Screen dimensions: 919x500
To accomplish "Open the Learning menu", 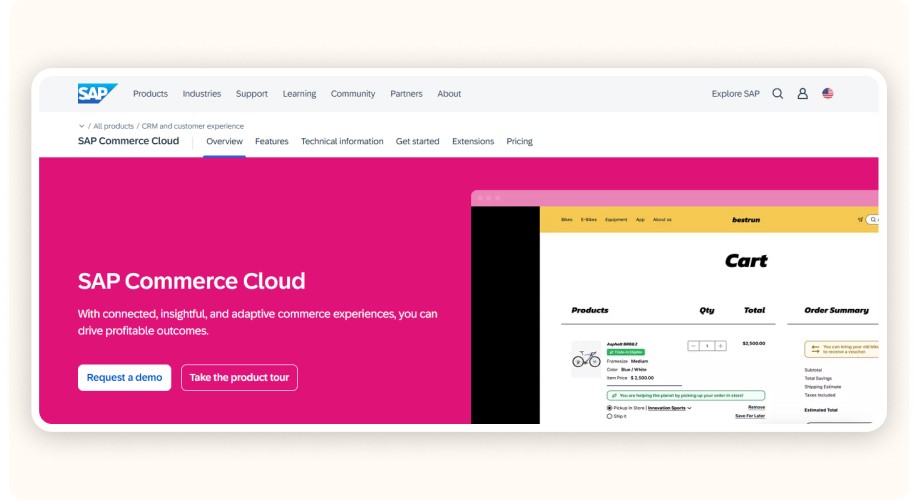I will (299, 94).
